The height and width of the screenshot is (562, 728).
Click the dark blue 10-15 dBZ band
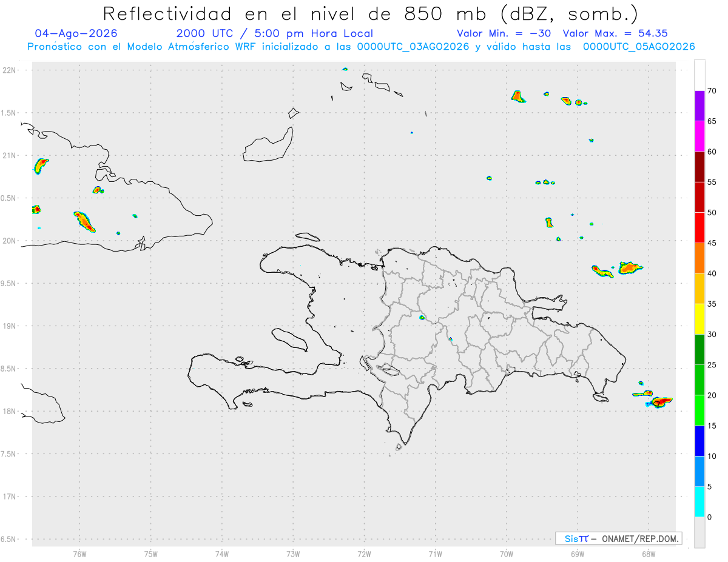tap(699, 441)
